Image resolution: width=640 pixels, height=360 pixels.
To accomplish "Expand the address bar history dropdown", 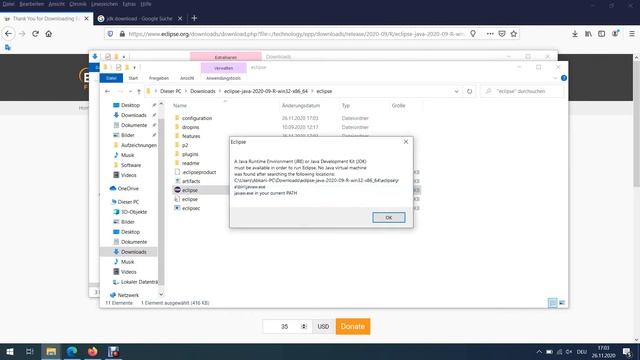I will (x=456, y=91).
